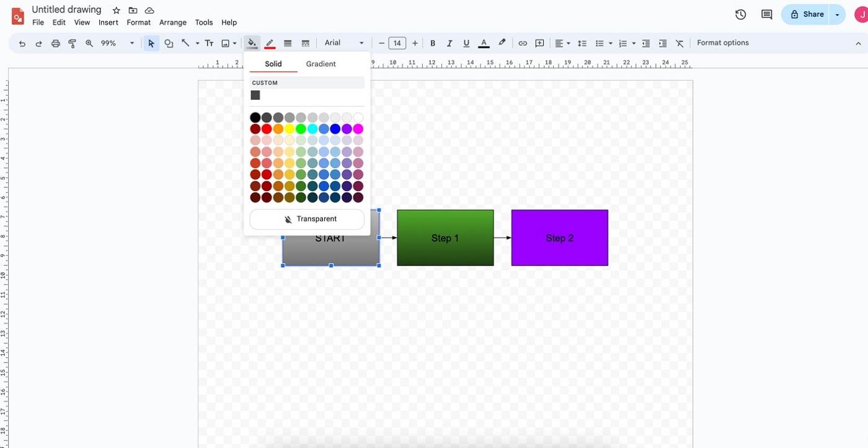Toggle Bold formatting
868x448 pixels.
point(433,43)
